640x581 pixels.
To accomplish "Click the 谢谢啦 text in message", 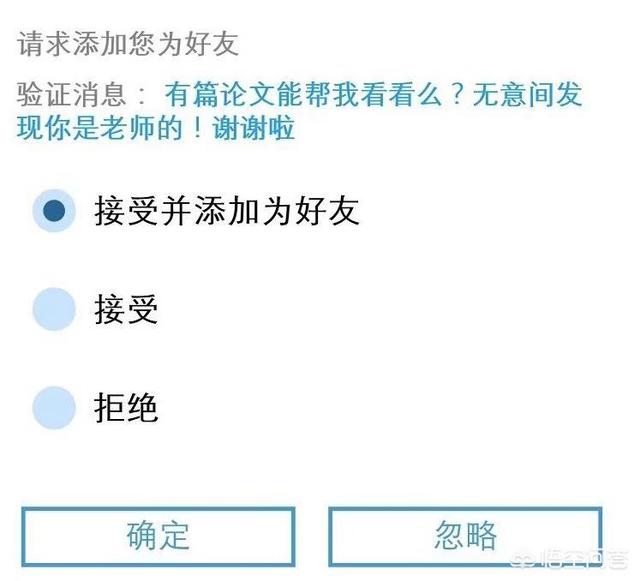I will (253, 128).
